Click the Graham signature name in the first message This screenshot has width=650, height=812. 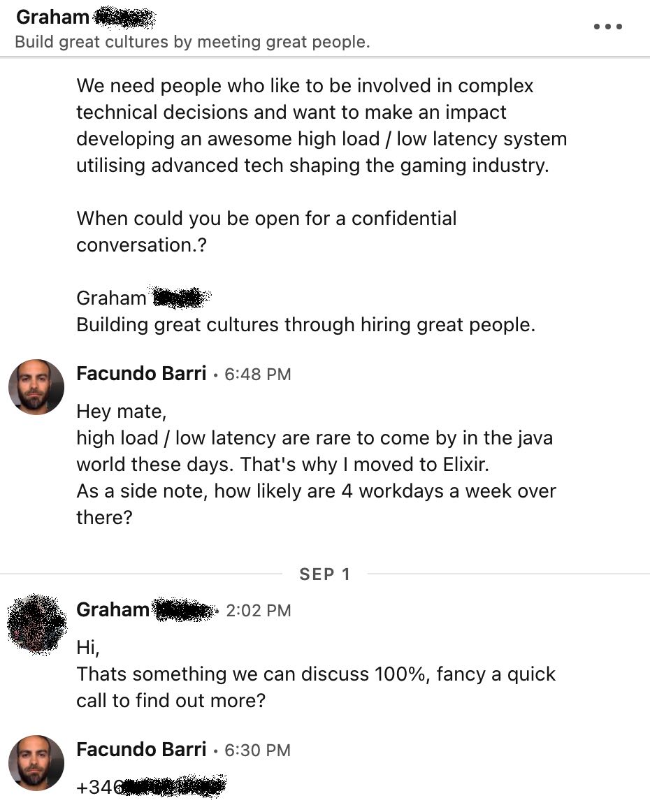[x=111, y=298]
